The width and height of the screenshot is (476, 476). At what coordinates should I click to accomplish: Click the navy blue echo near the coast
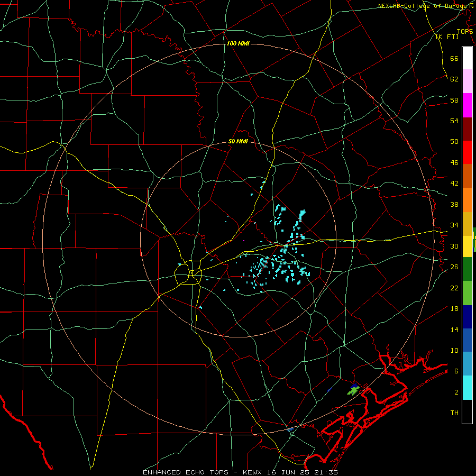pyautogui.click(x=354, y=386)
